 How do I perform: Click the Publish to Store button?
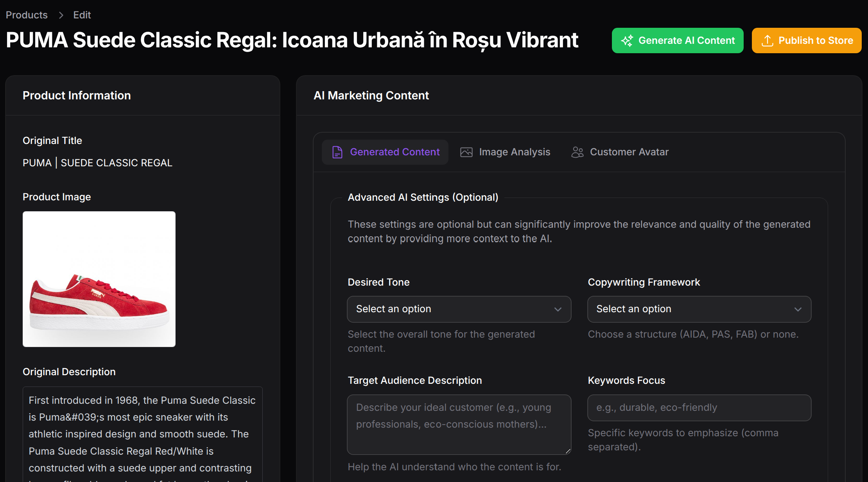806,41
